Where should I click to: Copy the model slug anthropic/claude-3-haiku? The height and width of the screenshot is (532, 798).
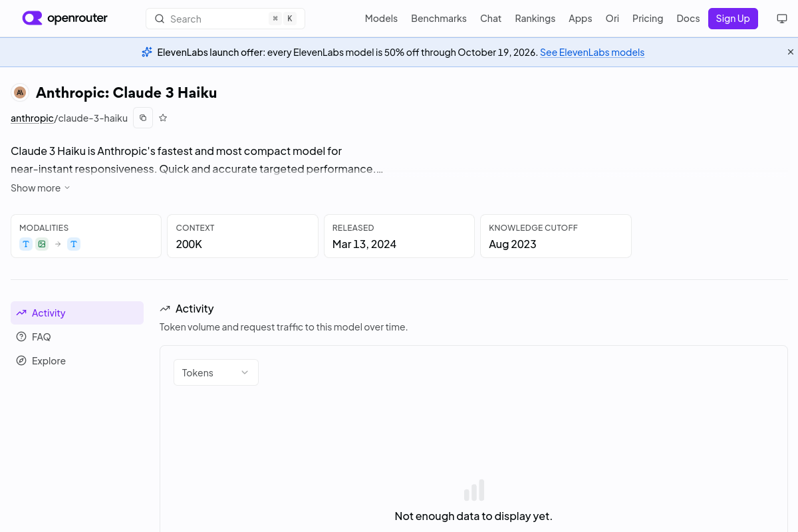[143, 118]
